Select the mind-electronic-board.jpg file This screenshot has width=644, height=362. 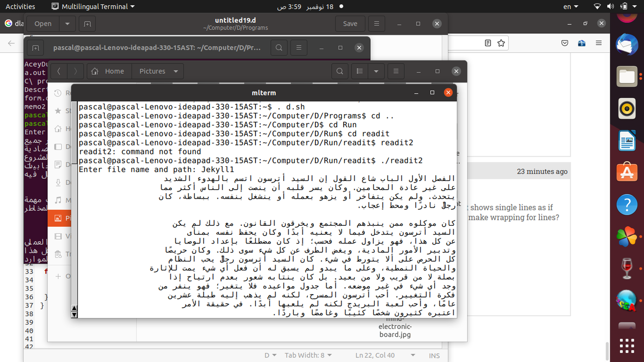(x=395, y=327)
